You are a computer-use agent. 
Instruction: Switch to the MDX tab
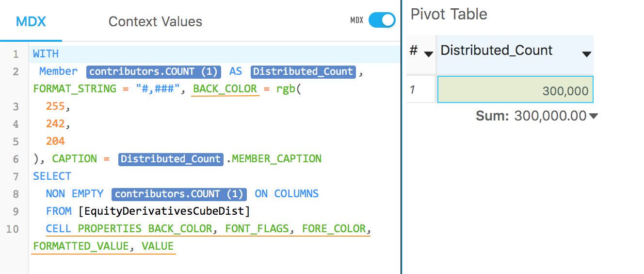[31, 22]
